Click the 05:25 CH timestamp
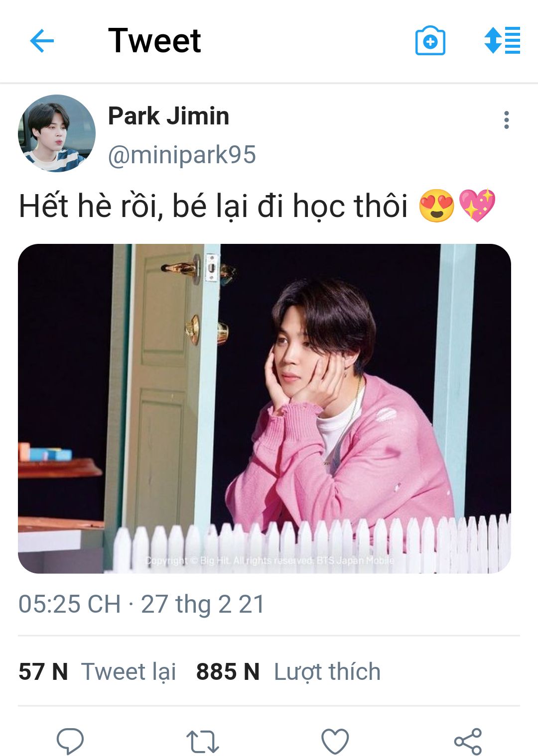The width and height of the screenshot is (538, 756). point(70,604)
